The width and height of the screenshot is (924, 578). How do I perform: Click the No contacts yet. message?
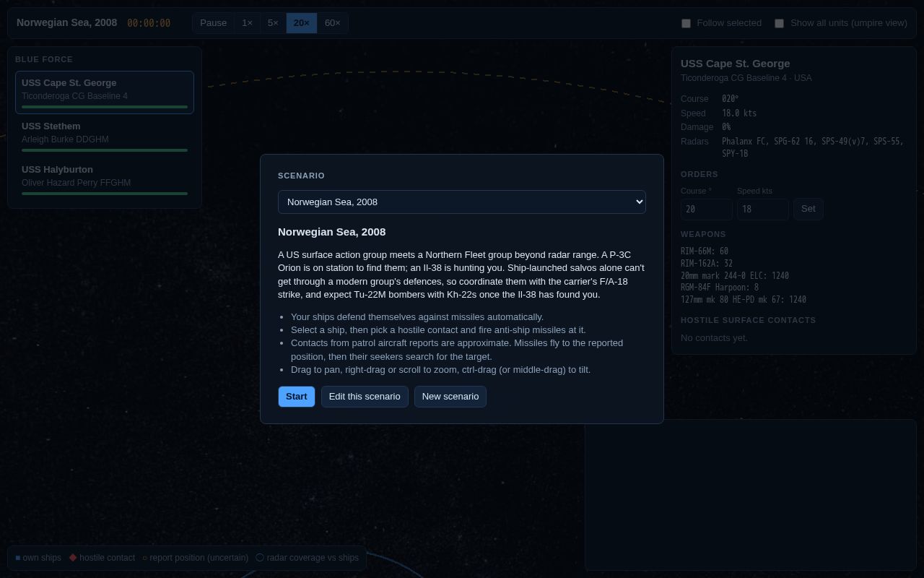coord(714,338)
